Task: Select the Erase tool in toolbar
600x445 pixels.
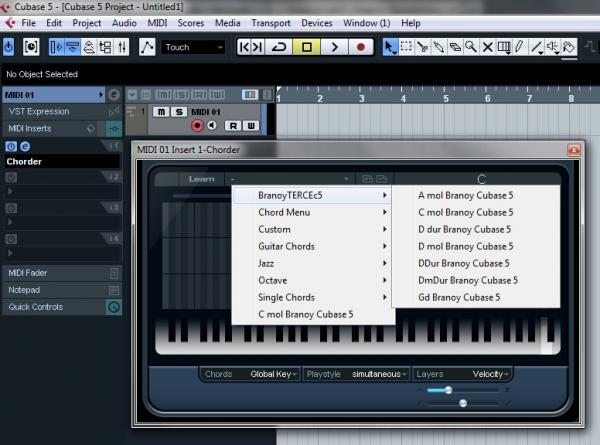Action: tap(455, 47)
